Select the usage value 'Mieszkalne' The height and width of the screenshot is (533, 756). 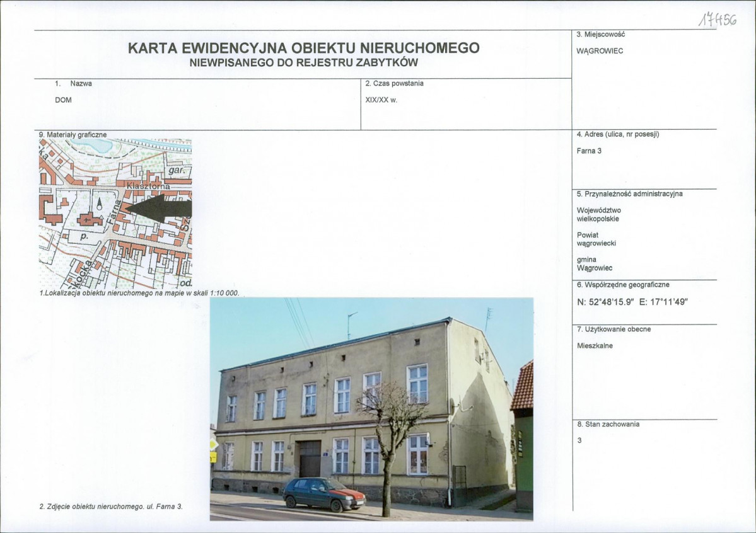tap(595, 345)
